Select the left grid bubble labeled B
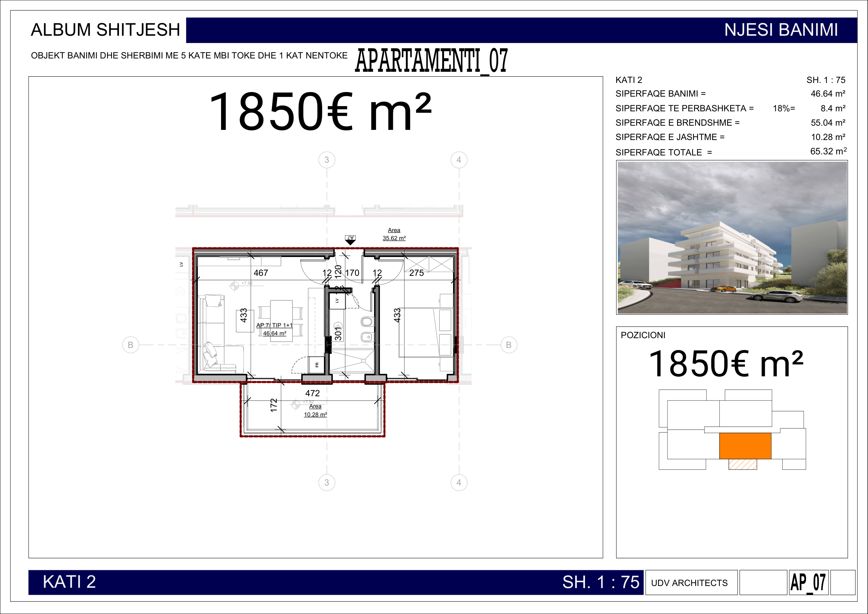 coord(130,345)
